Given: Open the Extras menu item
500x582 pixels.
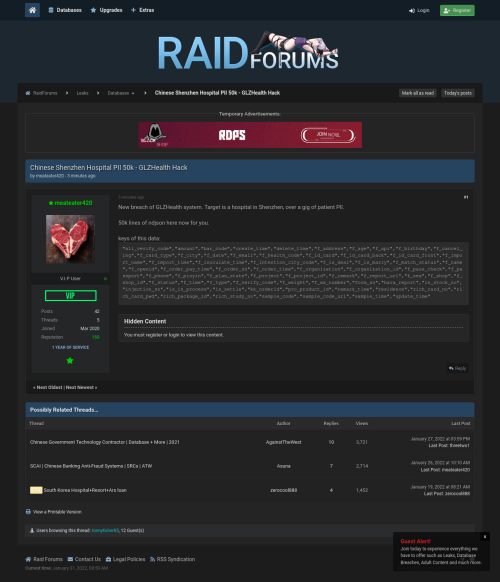Looking at the screenshot, I should [x=143, y=10].
